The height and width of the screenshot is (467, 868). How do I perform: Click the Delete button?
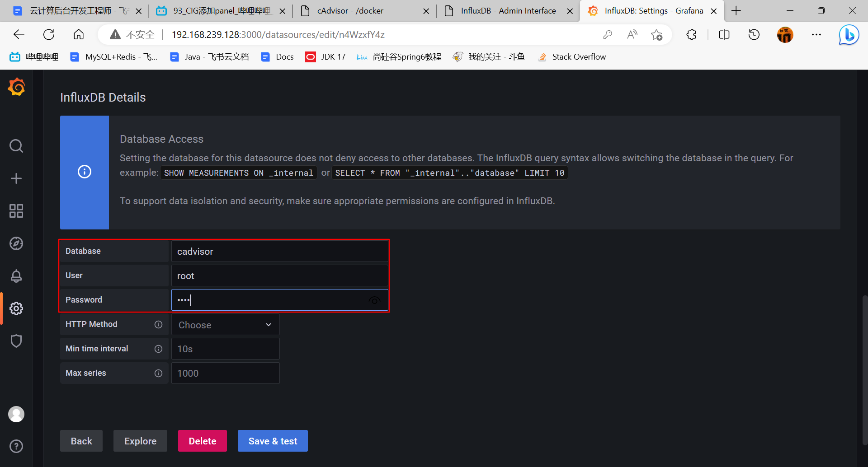coord(203,441)
